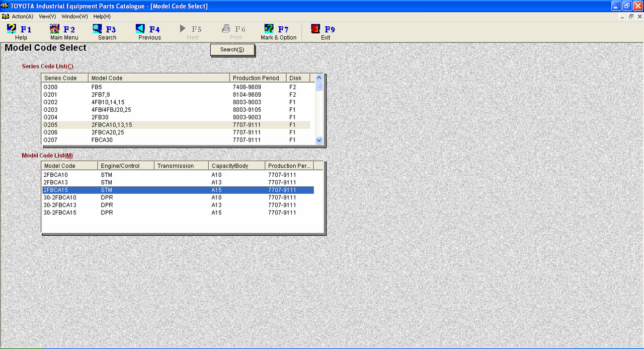Click production period 8104-9609 cell
This screenshot has width=644, height=349.
point(247,95)
